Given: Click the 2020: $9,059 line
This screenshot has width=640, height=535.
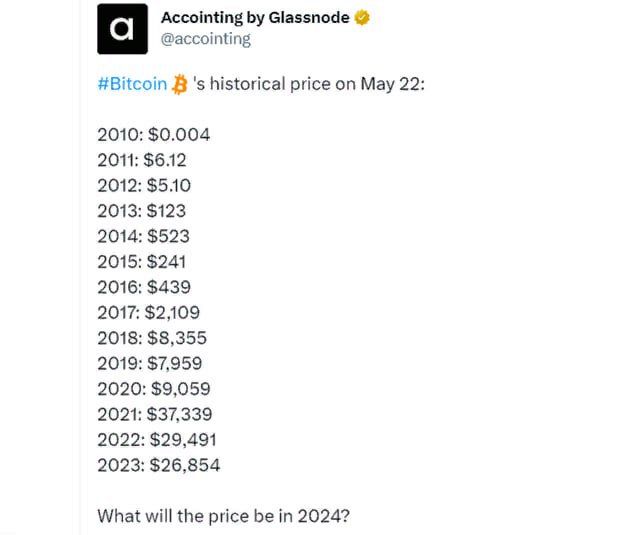Looking at the screenshot, I should tap(154, 388).
